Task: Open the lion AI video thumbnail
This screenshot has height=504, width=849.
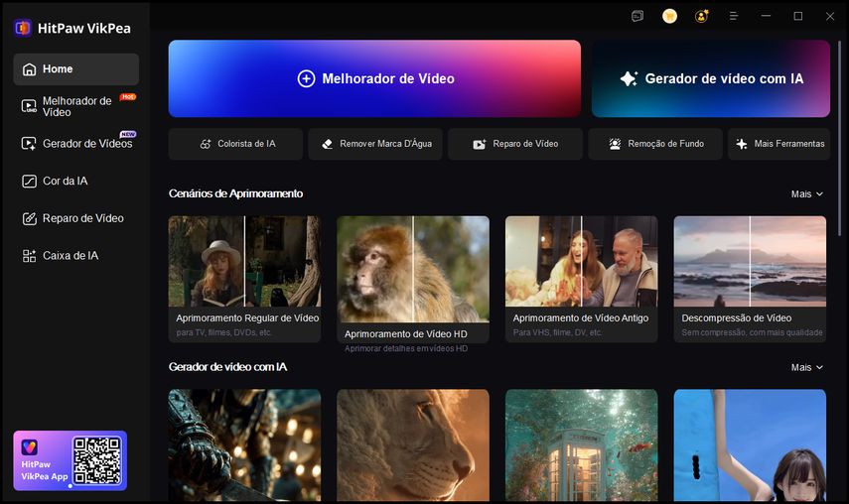Action: click(413, 445)
